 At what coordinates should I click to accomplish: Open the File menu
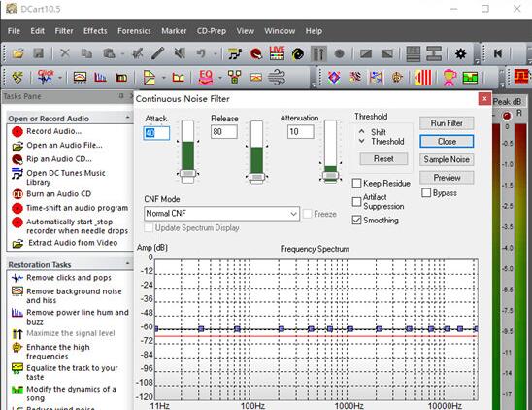coord(14,31)
